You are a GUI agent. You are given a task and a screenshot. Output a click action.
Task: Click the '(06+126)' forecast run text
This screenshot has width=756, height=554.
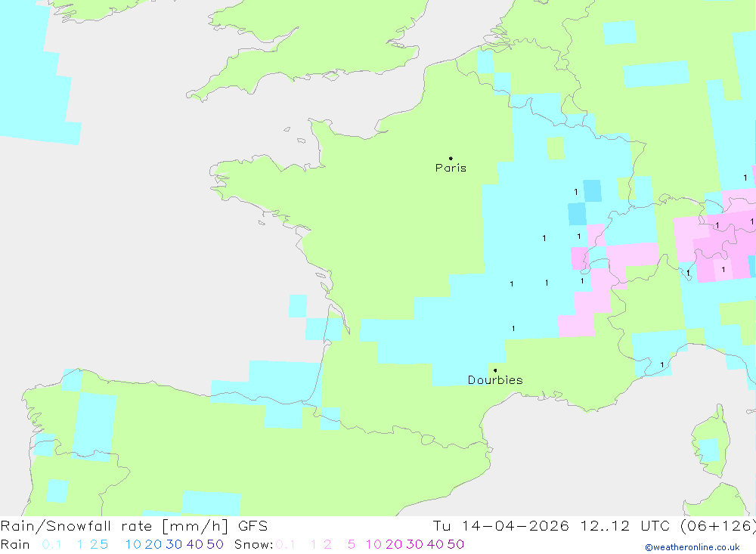coord(717,525)
